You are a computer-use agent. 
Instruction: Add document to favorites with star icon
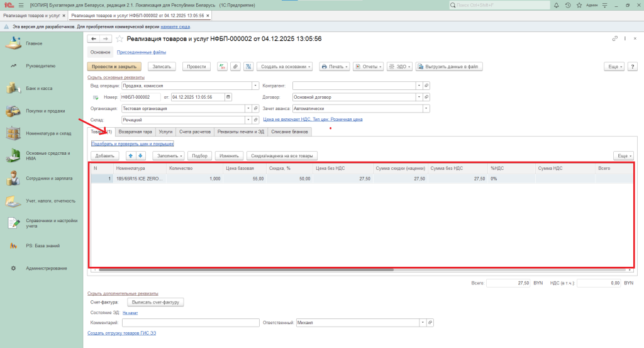119,39
